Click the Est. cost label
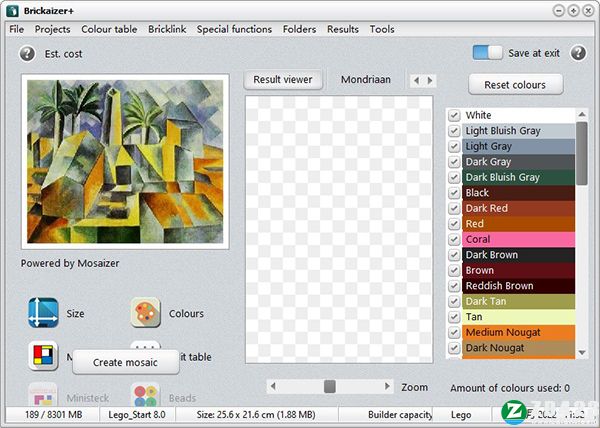The width and height of the screenshot is (600, 428). (x=64, y=54)
